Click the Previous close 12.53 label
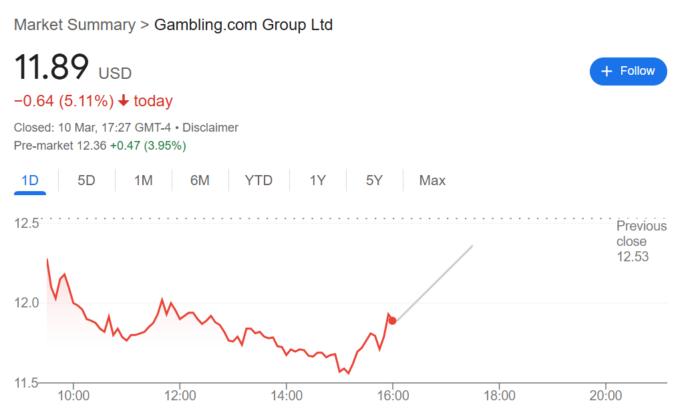Image resolution: width=700 pixels, height=417 pixels. (634, 241)
